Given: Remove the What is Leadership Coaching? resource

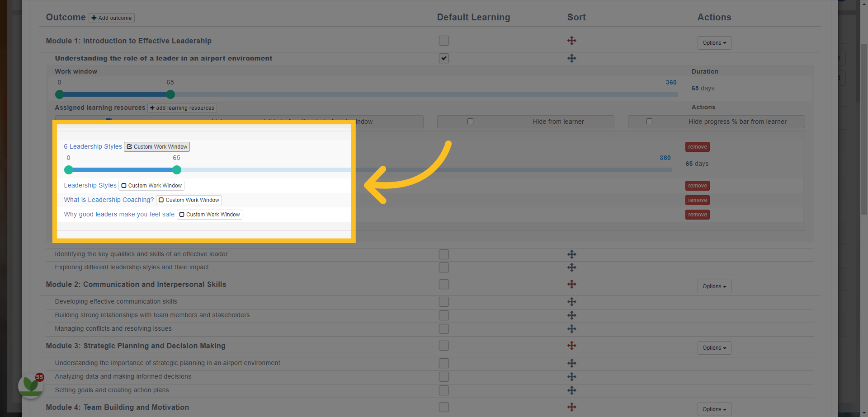Looking at the screenshot, I should click(698, 200).
